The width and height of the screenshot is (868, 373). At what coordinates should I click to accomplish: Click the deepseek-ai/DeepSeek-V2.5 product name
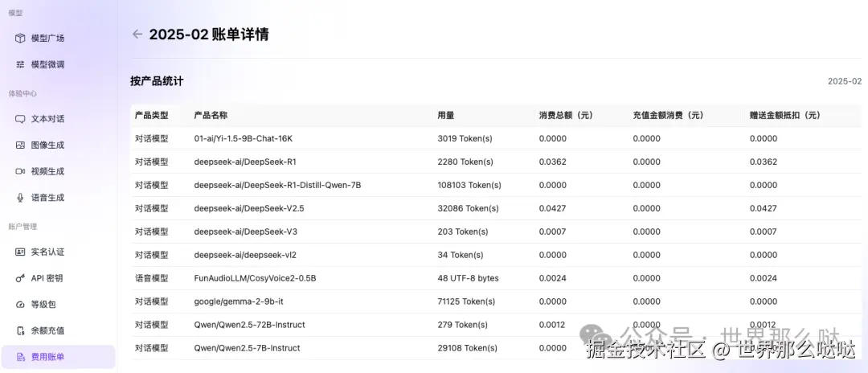click(x=249, y=208)
